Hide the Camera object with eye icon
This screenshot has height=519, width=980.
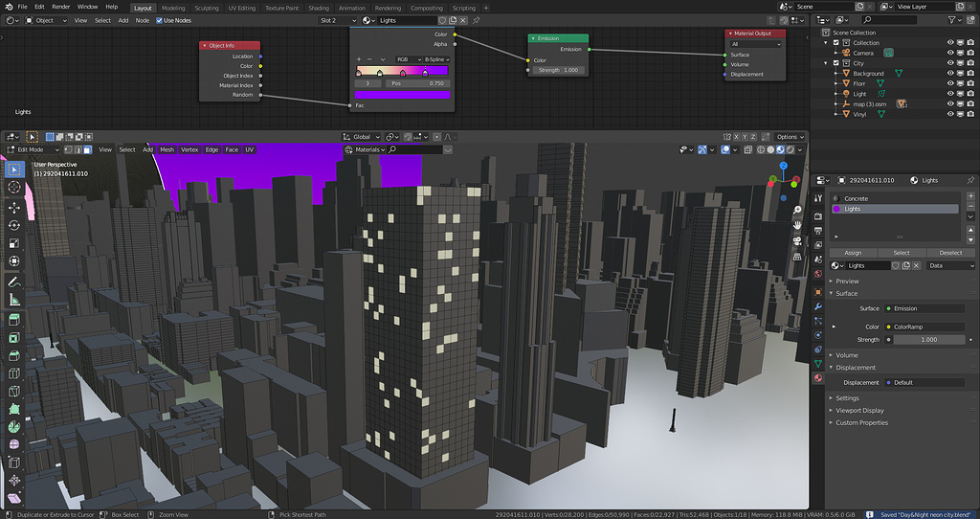pyautogui.click(x=950, y=54)
